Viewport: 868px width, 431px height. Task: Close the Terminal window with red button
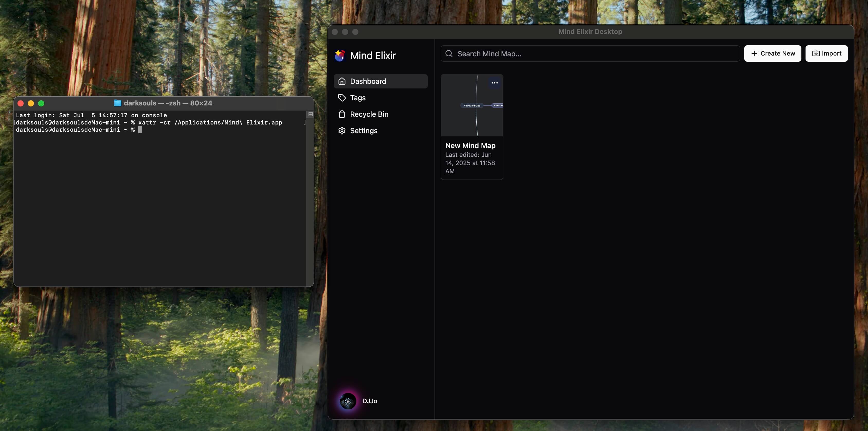tap(21, 103)
